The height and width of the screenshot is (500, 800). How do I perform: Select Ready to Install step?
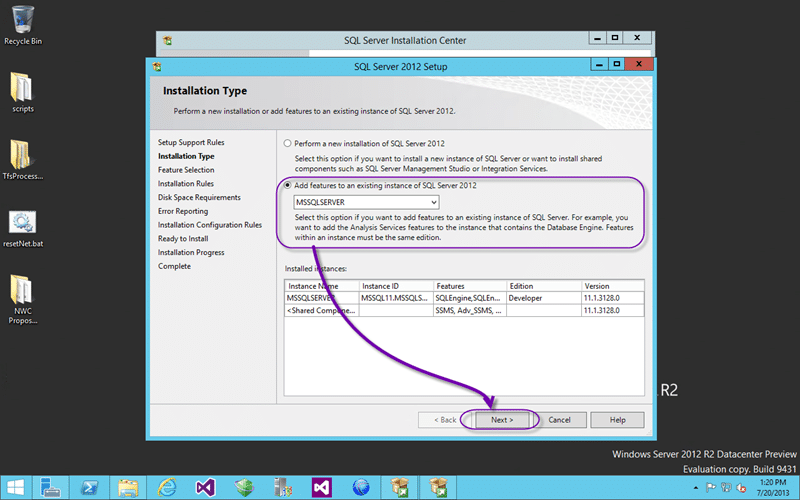[x=183, y=239]
